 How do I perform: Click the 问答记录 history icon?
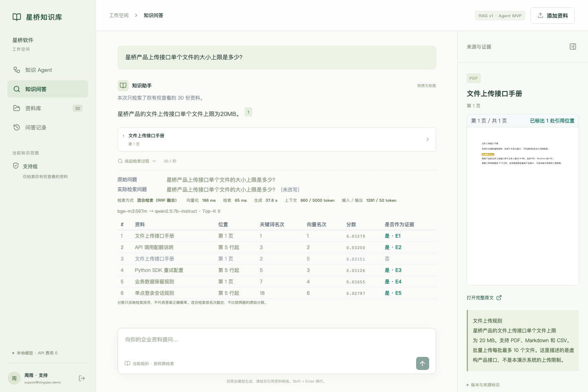click(17, 127)
